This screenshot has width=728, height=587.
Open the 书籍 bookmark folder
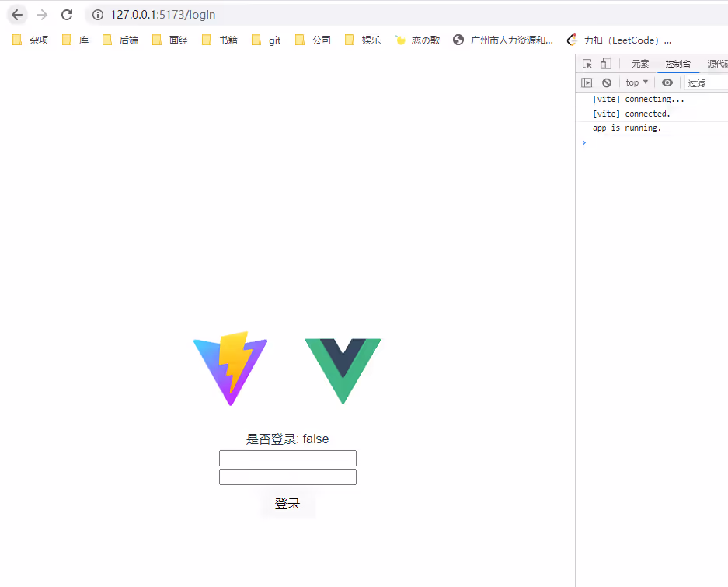(220, 40)
